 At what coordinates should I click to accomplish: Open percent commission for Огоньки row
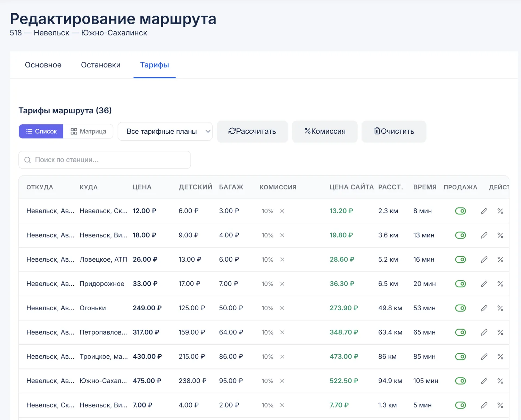500,308
